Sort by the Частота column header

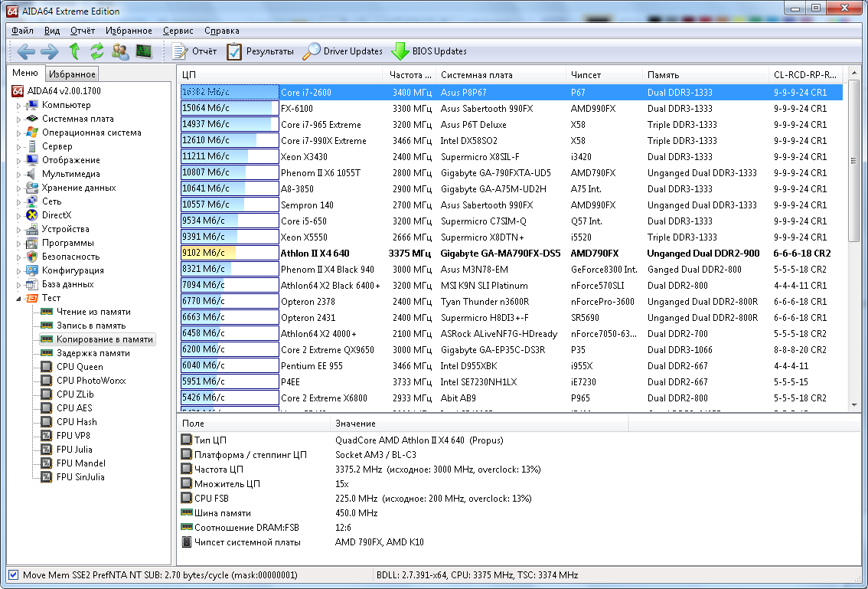click(410, 75)
